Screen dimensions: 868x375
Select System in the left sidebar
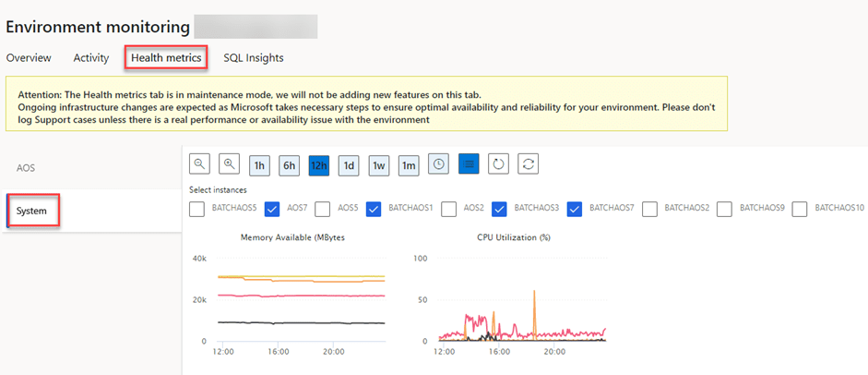pyautogui.click(x=31, y=212)
